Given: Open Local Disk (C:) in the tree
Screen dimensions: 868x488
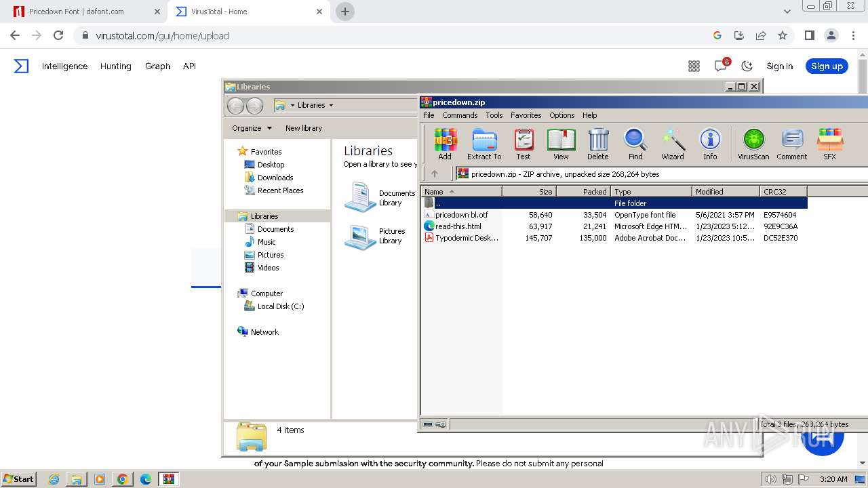Looking at the screenshot, I should click(280, 306).
